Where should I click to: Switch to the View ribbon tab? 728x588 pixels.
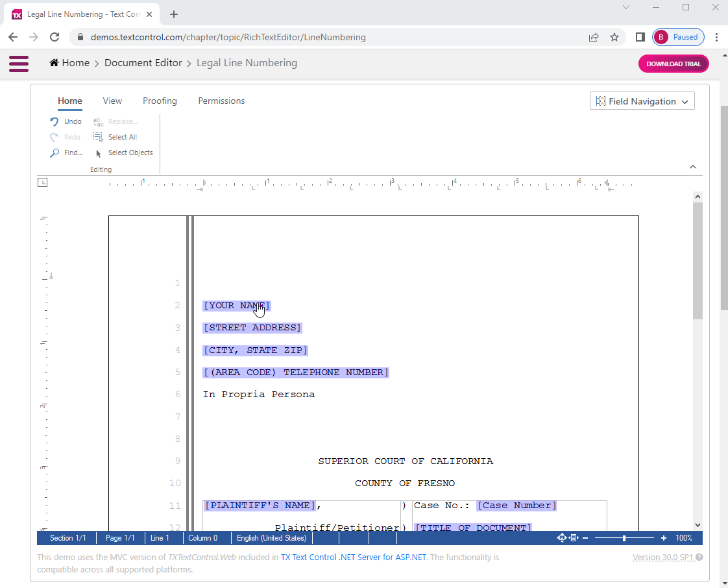[112, 101]
